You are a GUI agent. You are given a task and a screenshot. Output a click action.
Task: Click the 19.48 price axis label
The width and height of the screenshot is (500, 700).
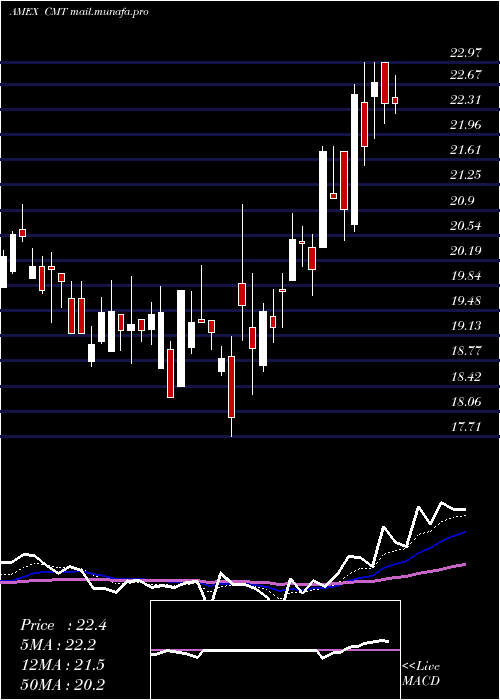coord(466,301)
